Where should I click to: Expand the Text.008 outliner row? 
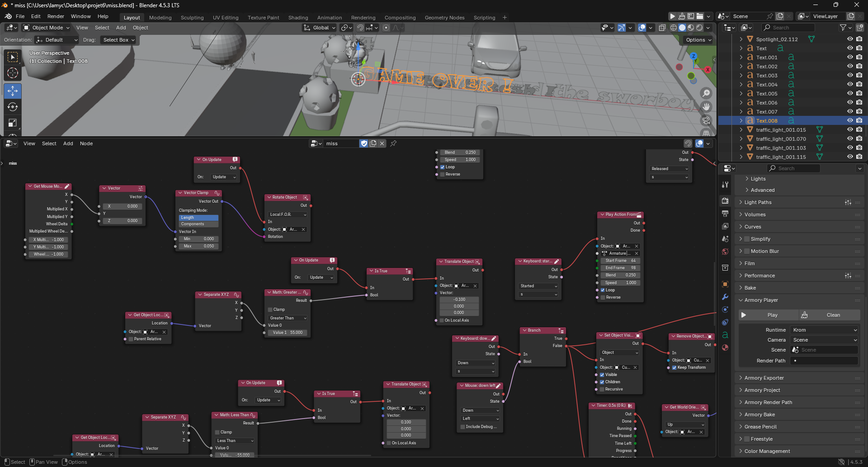[741, 121]
